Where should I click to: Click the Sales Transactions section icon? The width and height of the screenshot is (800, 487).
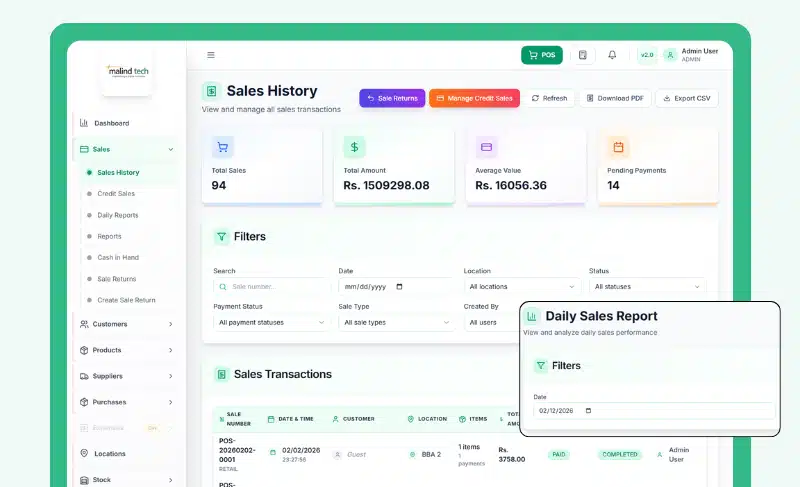pyautogui.click(x=221, y=374)
